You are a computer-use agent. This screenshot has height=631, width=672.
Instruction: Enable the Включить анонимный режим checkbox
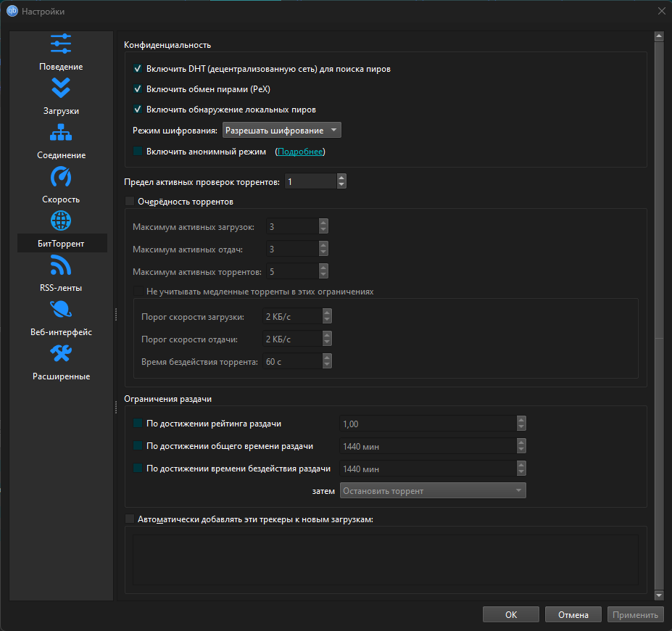138,151
